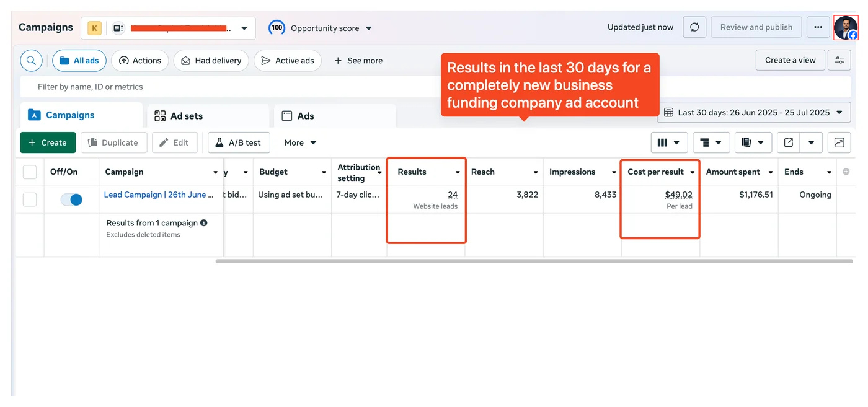Click the Off/On column header
Screen dimensions: 868x407
click(x=64, y=172)
